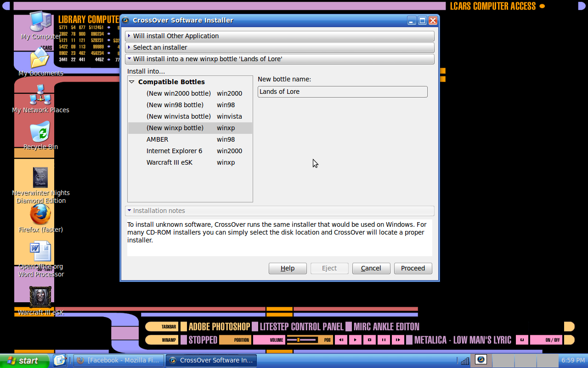The width and height of the screenshot is (588, 368).
Task: Click the CrossOver system tray icon
Action: click(x=481, y=359)
